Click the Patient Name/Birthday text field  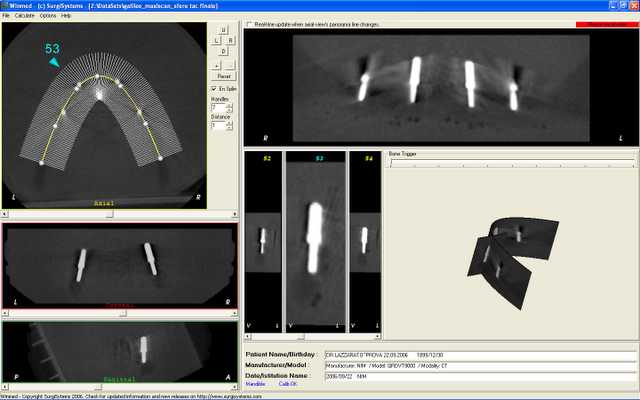point(480,356)
